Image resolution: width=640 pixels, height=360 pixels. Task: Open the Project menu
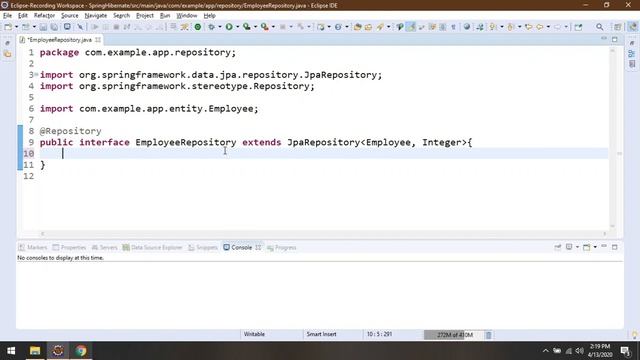click(145, 16)
